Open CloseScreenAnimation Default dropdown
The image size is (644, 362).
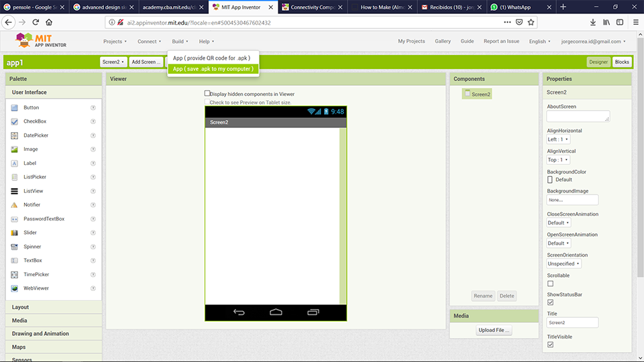coord(559,223)
